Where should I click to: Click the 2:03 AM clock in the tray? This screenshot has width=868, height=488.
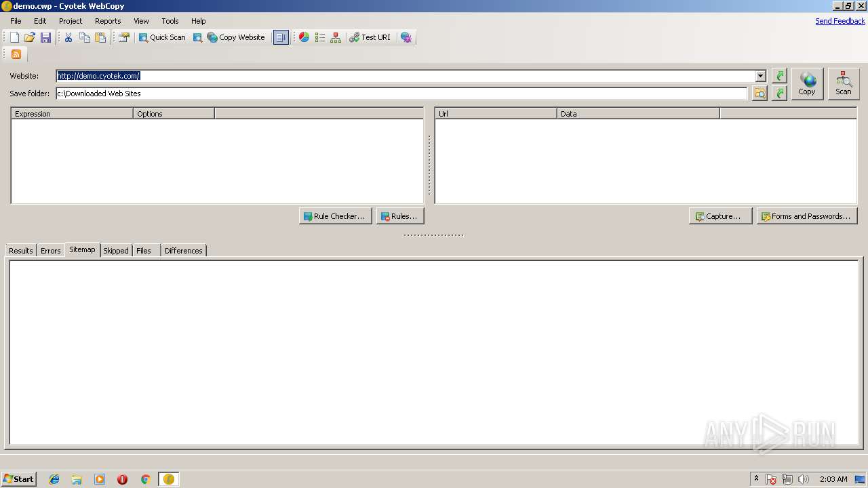point(833,479)
